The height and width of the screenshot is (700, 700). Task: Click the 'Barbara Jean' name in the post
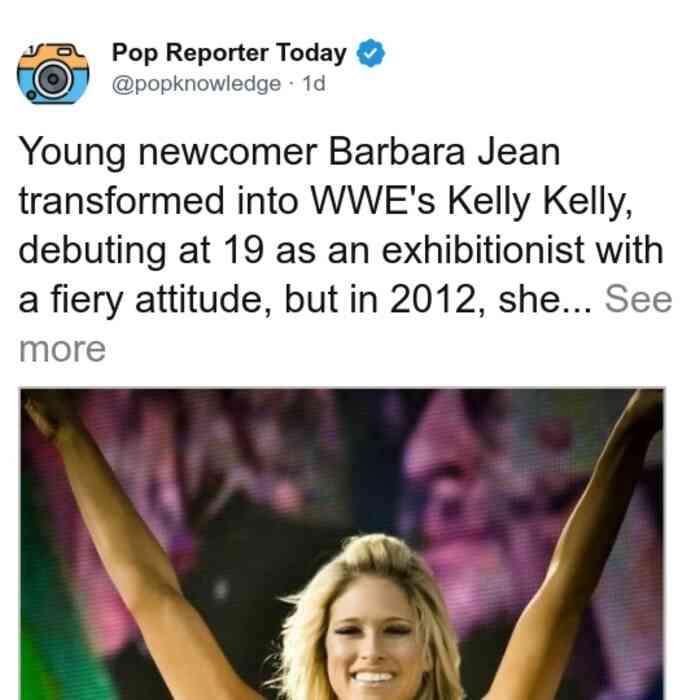pos(444,152)
